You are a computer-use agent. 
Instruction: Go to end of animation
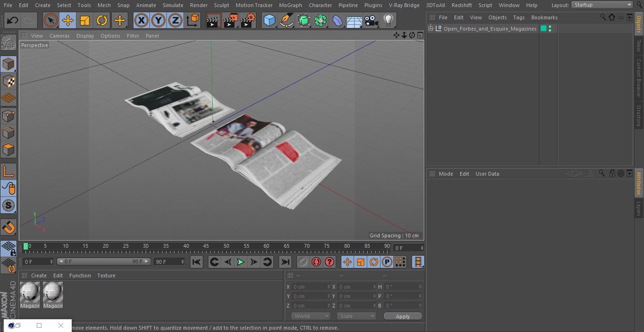pyautogui.click(x=285, y=262)
